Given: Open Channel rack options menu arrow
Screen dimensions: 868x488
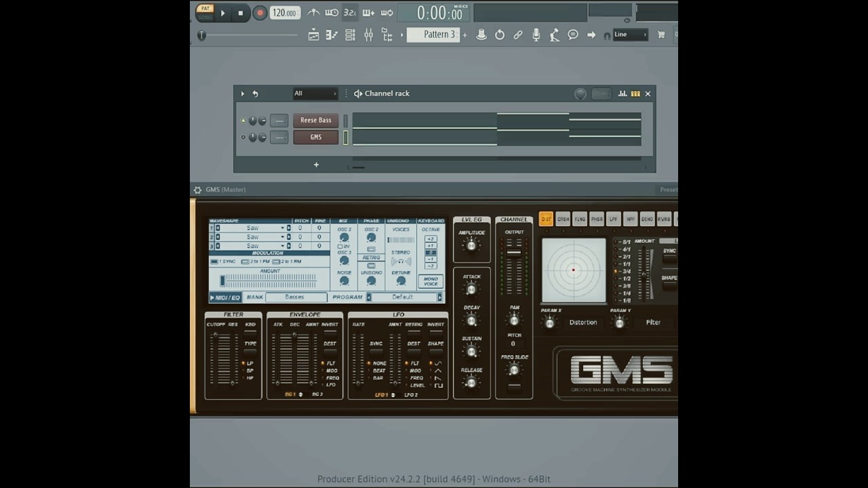Looking at the screenshot, I should [243, 94].
